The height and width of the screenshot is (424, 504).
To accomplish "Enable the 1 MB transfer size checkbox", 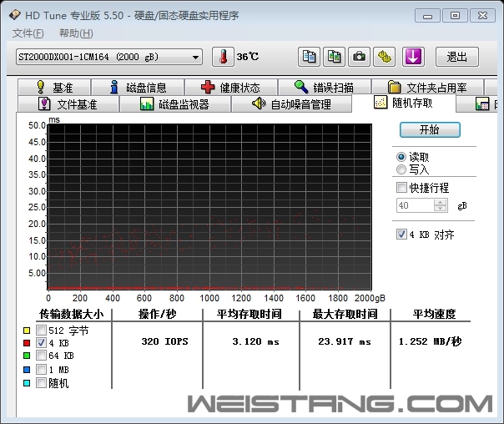I will (41, 370).
